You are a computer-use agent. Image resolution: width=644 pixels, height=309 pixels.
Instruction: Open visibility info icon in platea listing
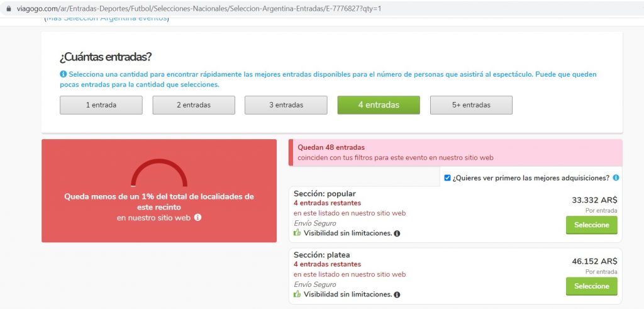(397, 295)
